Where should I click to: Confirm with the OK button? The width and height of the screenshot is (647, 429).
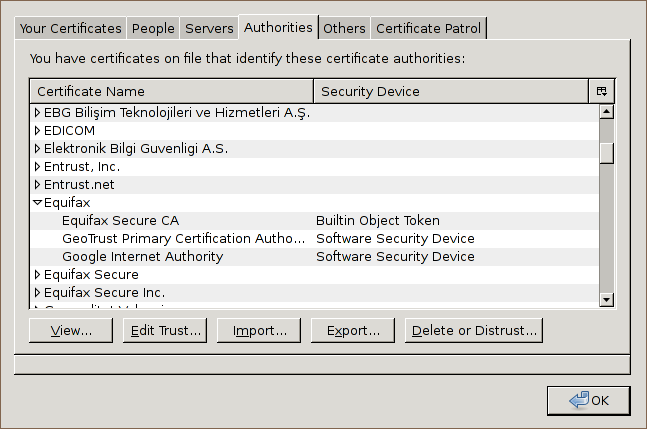point(589,401)
